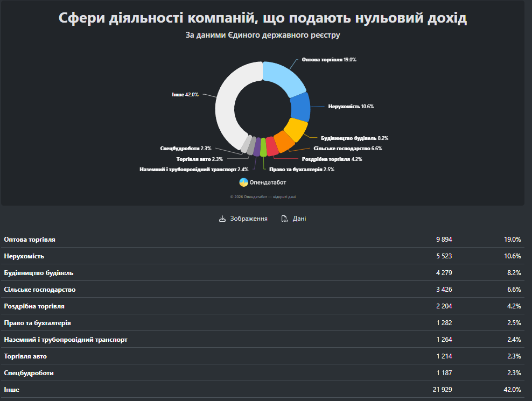Click chart label Роздрібна торгівля 4.2%
Viewport: 532px width, 401px height.
point(332,159)
